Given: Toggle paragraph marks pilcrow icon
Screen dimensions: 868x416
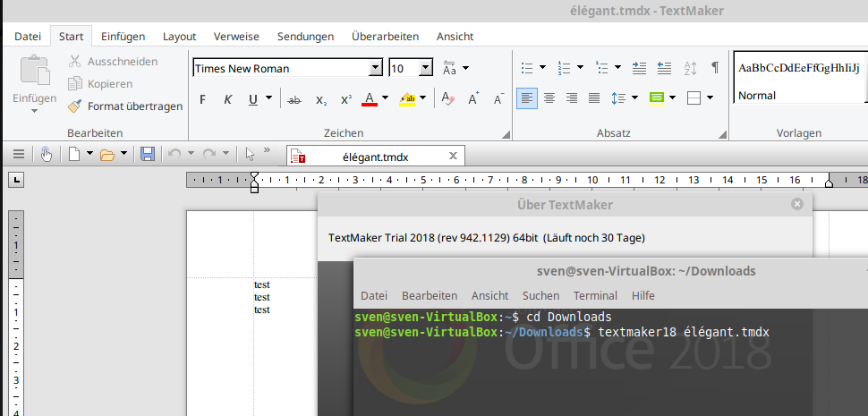Looking at the screenshot, I should click(715, 68).
